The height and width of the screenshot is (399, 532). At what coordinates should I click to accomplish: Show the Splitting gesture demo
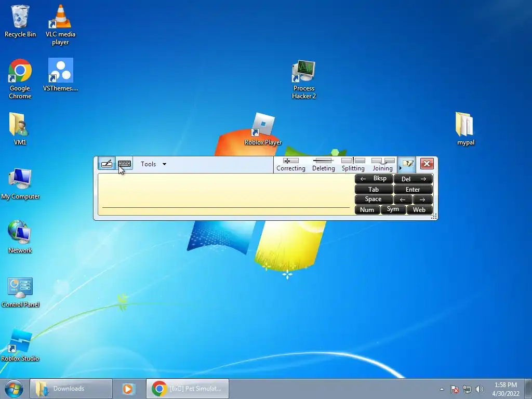[353, 165]
